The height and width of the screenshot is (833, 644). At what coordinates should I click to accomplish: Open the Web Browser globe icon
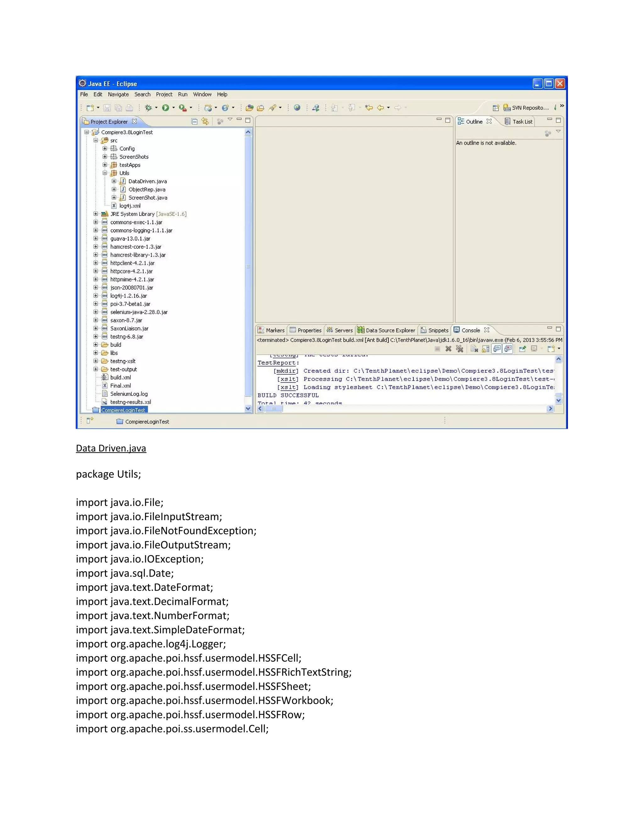297,108
